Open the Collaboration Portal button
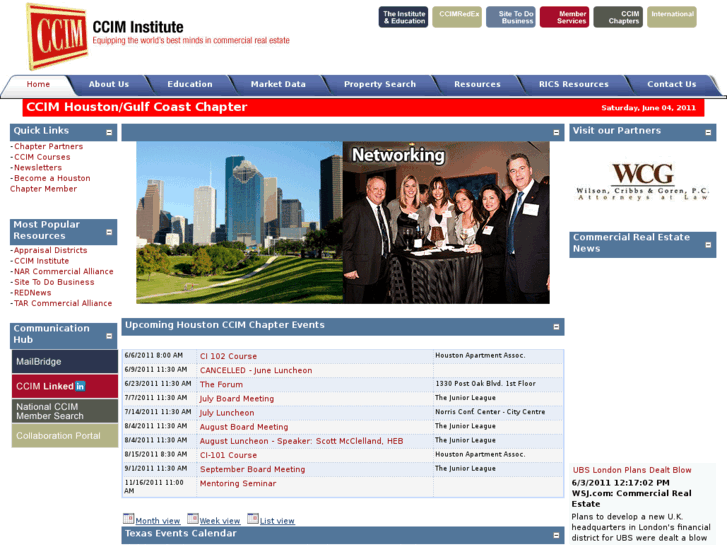The width and height of the screenshot is (727, 545). pyautogui.click(x=65, y=436)
